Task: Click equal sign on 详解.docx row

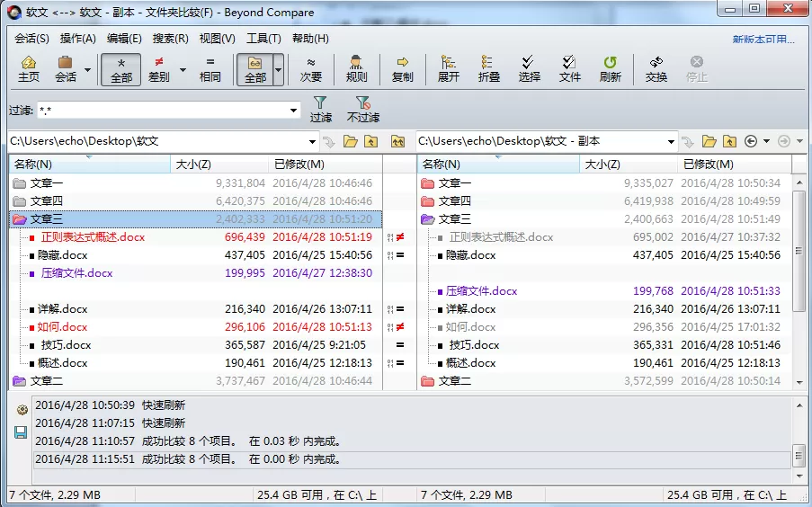Action: pyautogui.click(x=400, y=309)
